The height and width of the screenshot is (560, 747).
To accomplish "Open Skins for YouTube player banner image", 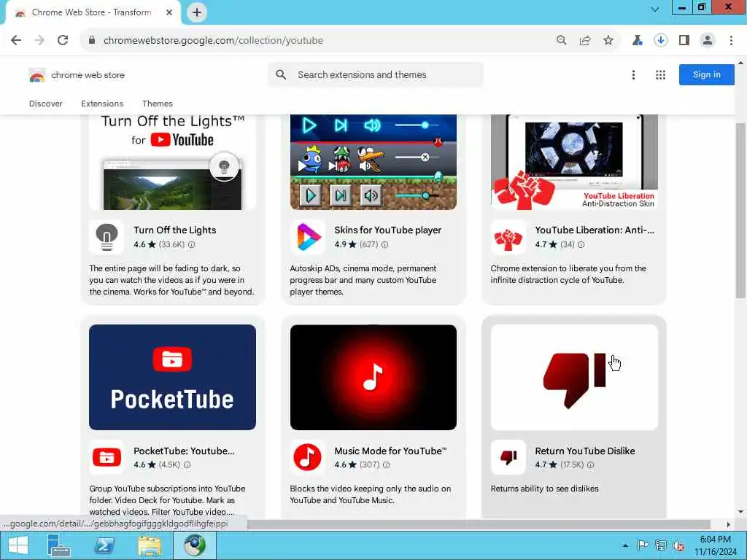I will 373,162.
